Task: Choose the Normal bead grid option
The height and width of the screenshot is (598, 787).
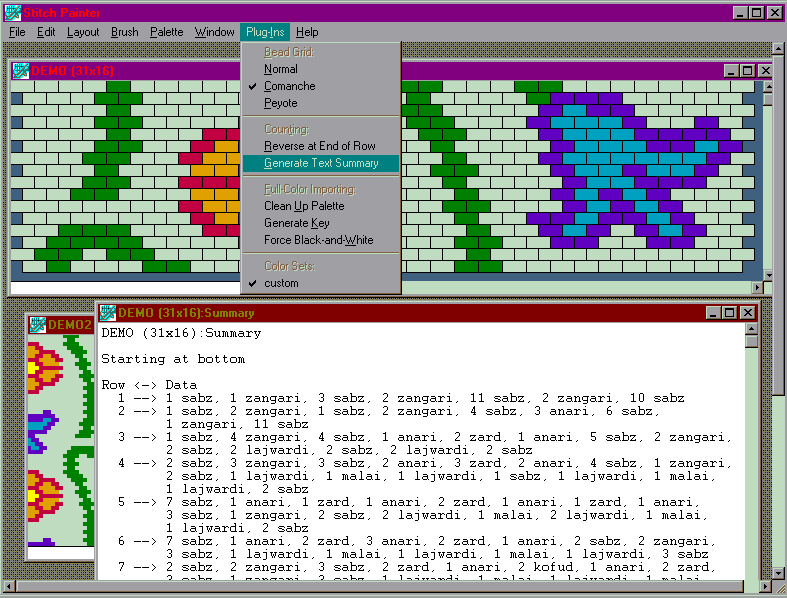Action: click(280, 69)
